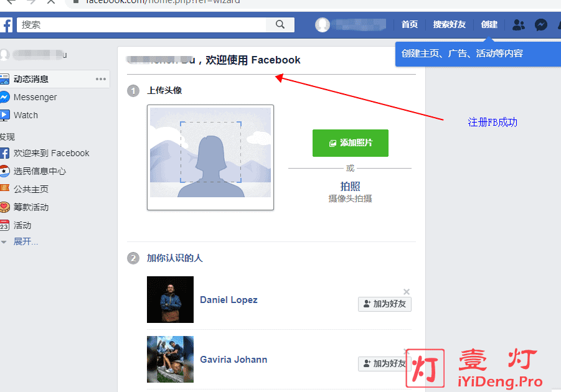
Task: Open the friend requests icon
Action: [x=518, y=25]
